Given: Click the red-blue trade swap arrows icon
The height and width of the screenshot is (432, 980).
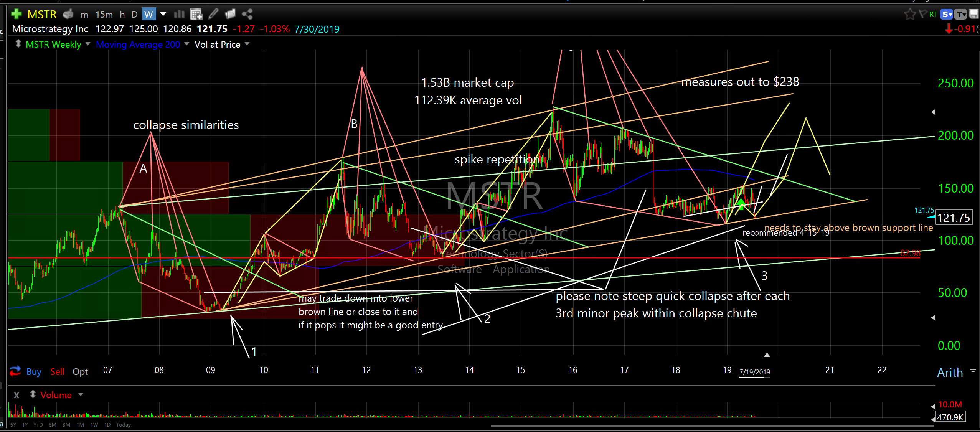Looking at the screenshot, I should (x=15, y=371).
